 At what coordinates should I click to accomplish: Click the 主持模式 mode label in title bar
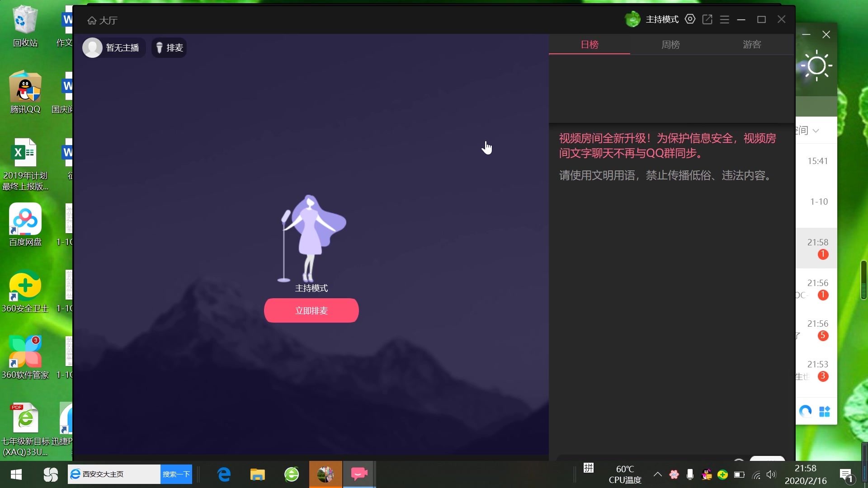(x=662, y=19)
